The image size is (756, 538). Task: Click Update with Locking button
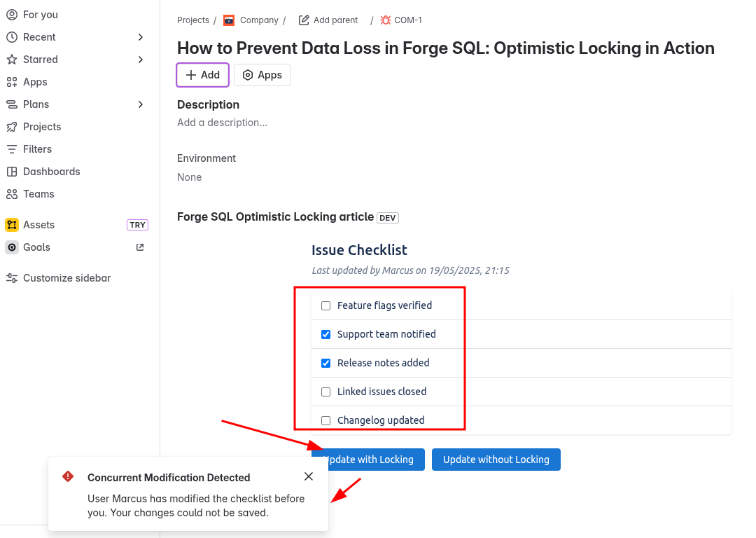(368, 460)
